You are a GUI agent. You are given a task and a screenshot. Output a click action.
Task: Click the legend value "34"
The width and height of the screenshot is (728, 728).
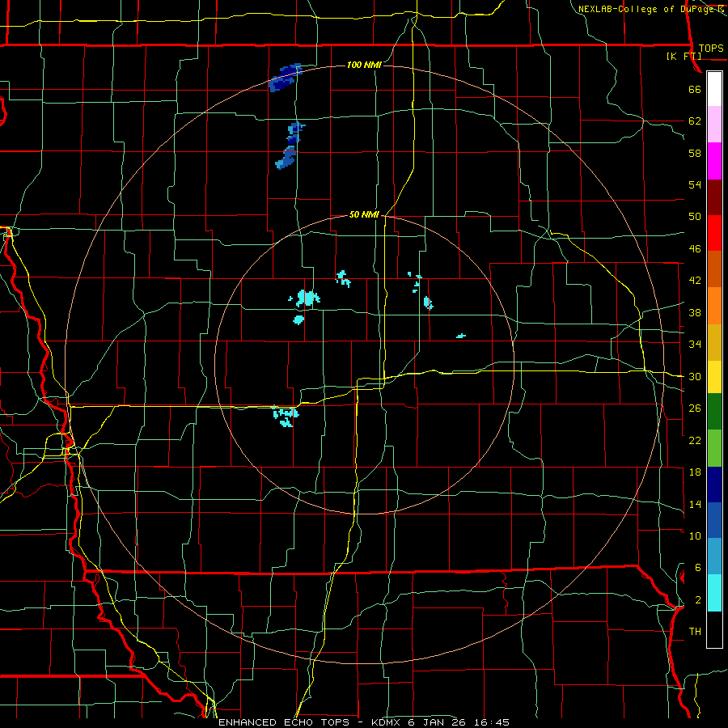695,345
